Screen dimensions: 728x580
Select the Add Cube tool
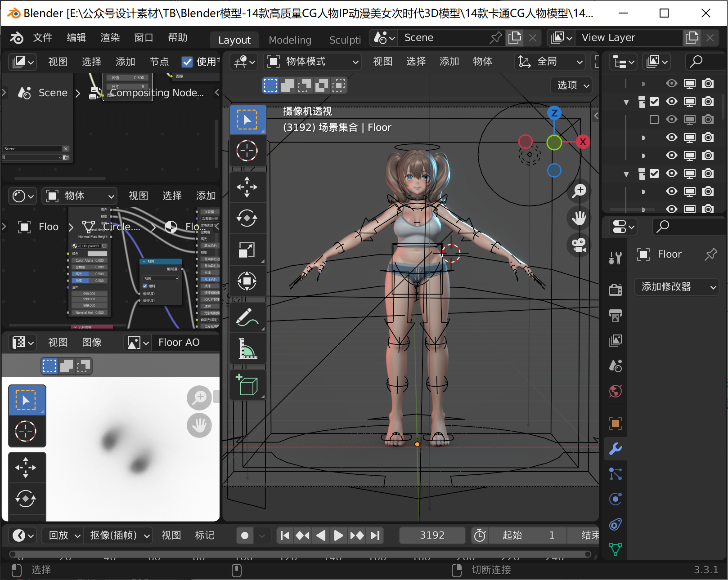tap(247, 385)
